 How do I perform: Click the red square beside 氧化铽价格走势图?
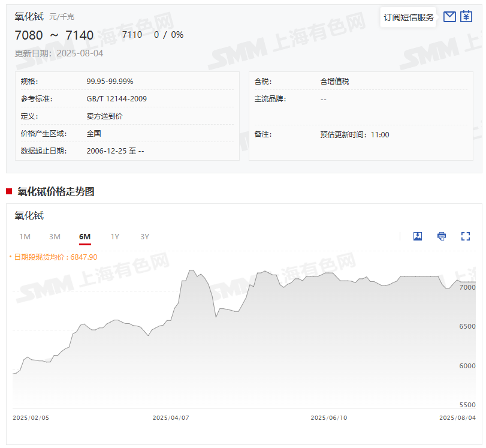pos(9,192)
